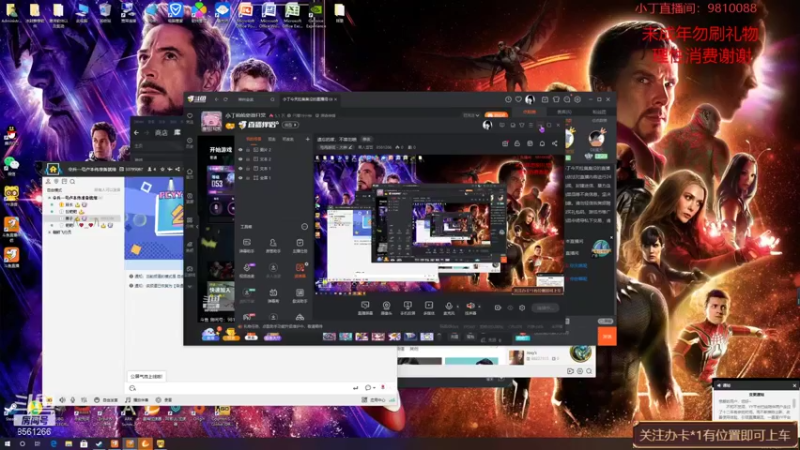Toggle lock on third source row
The height and width of the screenshot is (450, 800).
click(248, 168)
